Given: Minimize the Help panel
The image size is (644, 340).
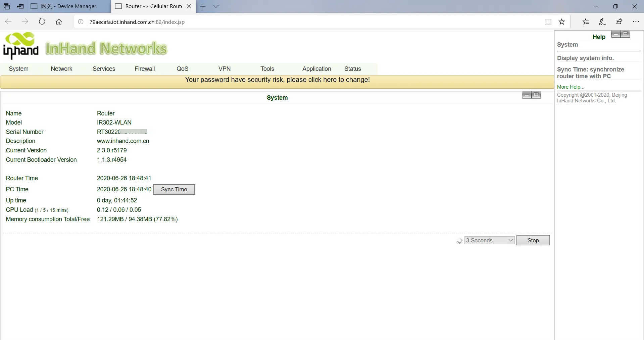Looking at the screenshot, I should pos(616,34).
